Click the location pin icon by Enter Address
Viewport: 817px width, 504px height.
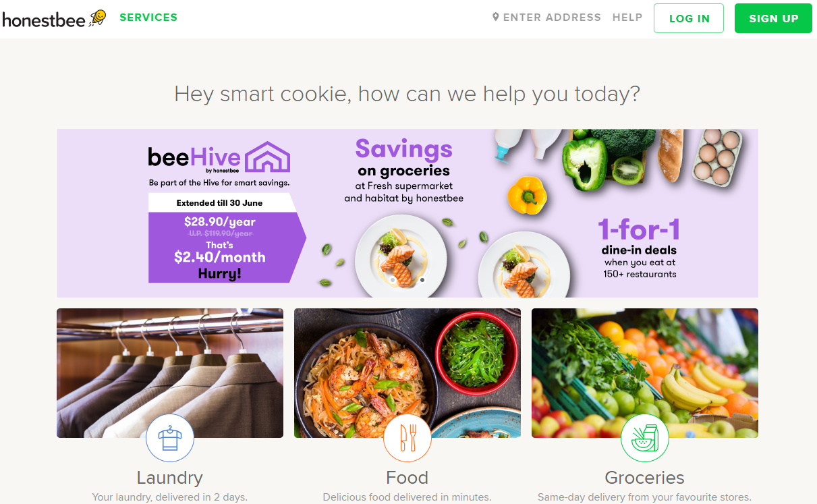pos(496,18)
